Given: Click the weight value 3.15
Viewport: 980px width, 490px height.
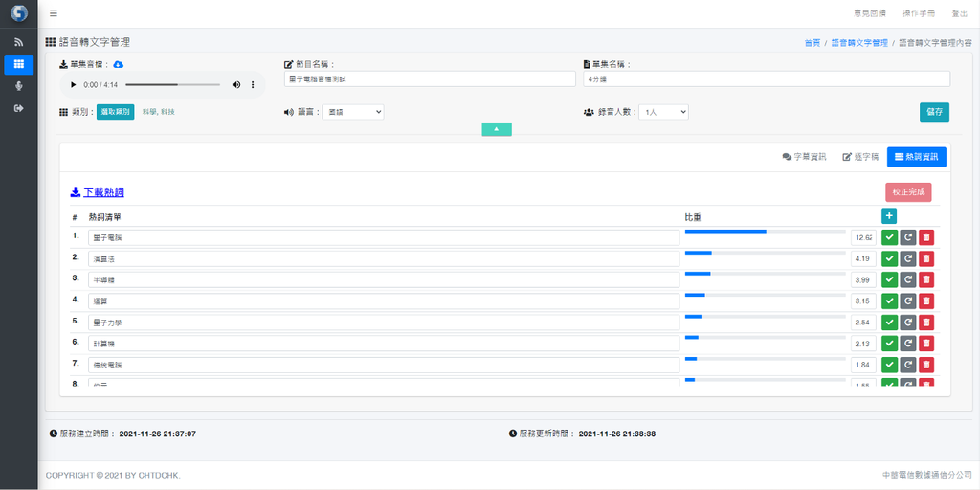Looking at the screenshot, I should click(x=863, y=301).
